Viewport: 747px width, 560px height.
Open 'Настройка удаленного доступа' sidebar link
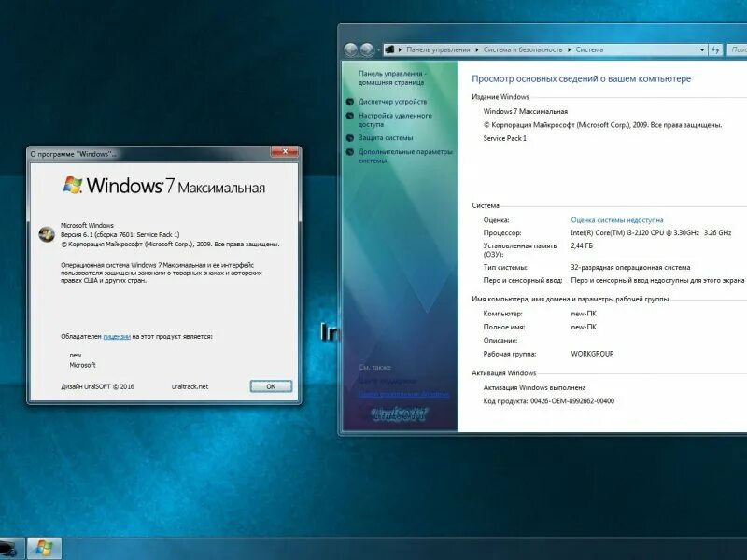[395, 119]
